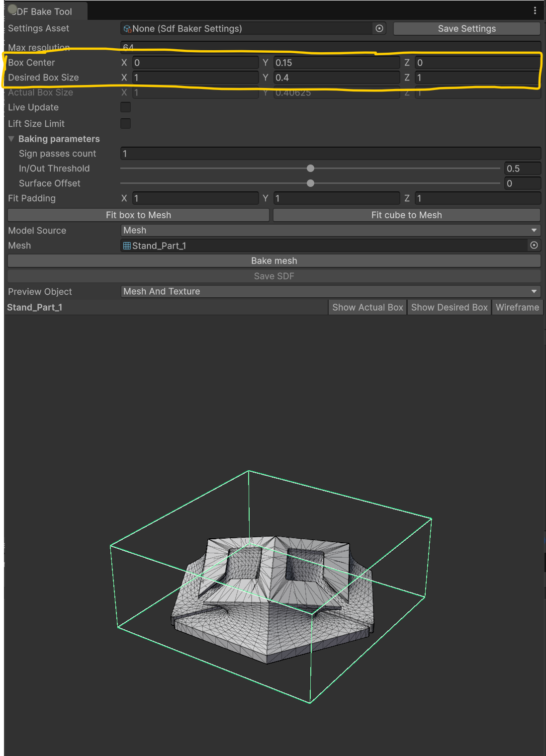
Task: Click Fit cube to Mesh
Action: 406,215
